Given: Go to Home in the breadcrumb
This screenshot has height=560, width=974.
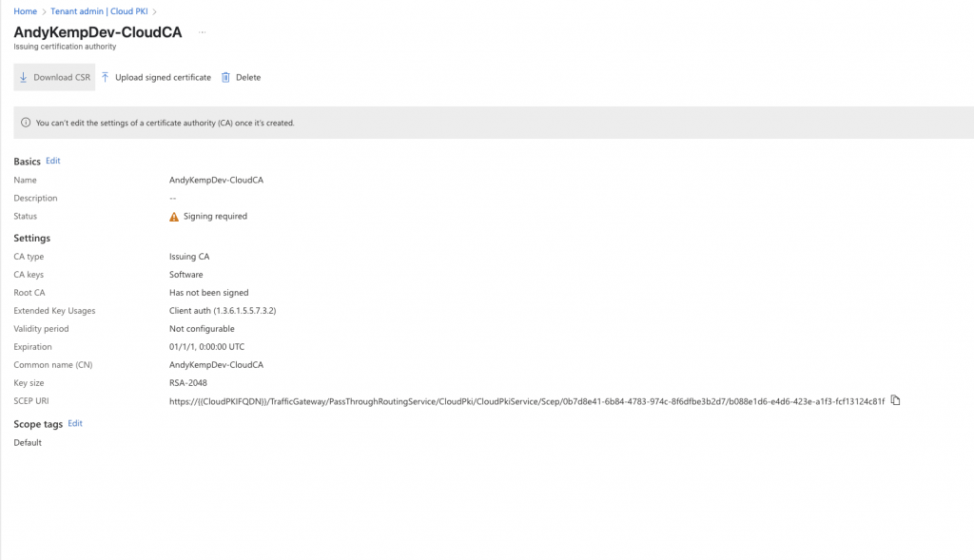Looking at the screenshot, I should coord(25,11).
